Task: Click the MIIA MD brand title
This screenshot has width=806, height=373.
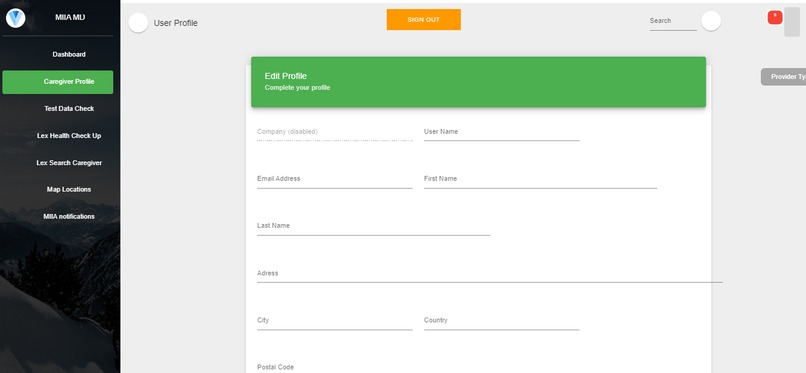Action: tap(70, 17)
